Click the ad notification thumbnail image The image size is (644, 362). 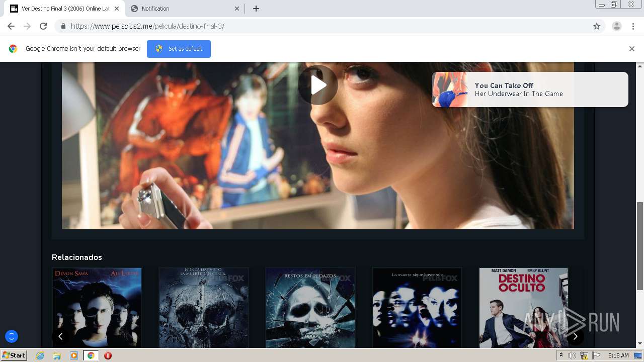450,89
